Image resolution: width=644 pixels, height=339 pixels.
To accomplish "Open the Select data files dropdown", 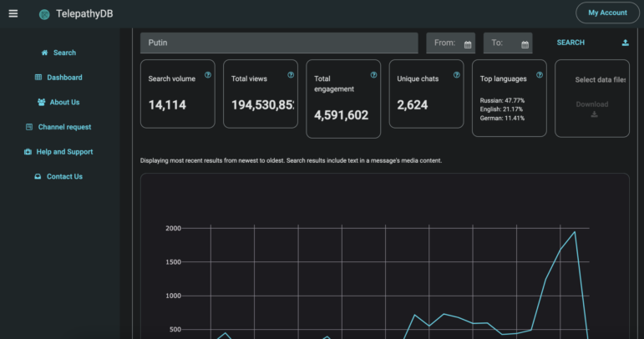I will (x=600, y=80).
